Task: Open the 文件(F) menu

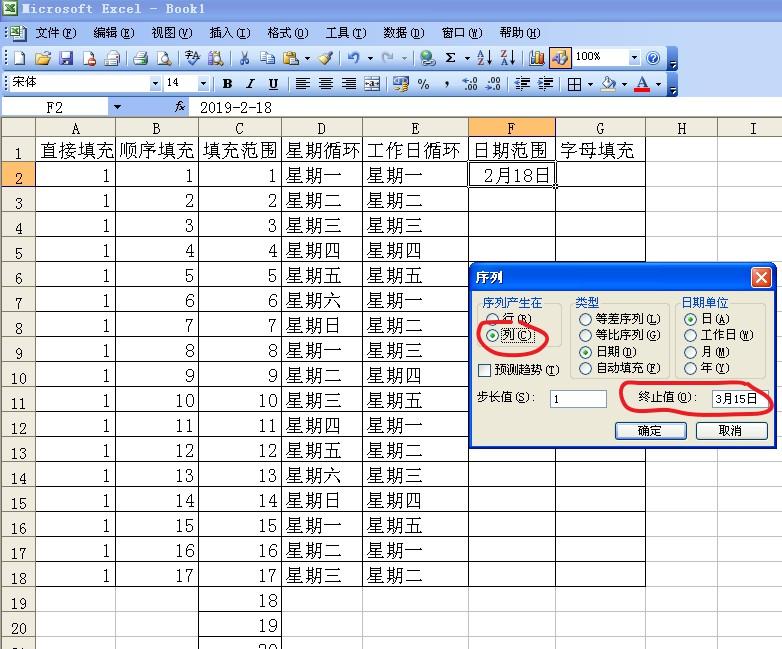Action: tap(56, 33)
